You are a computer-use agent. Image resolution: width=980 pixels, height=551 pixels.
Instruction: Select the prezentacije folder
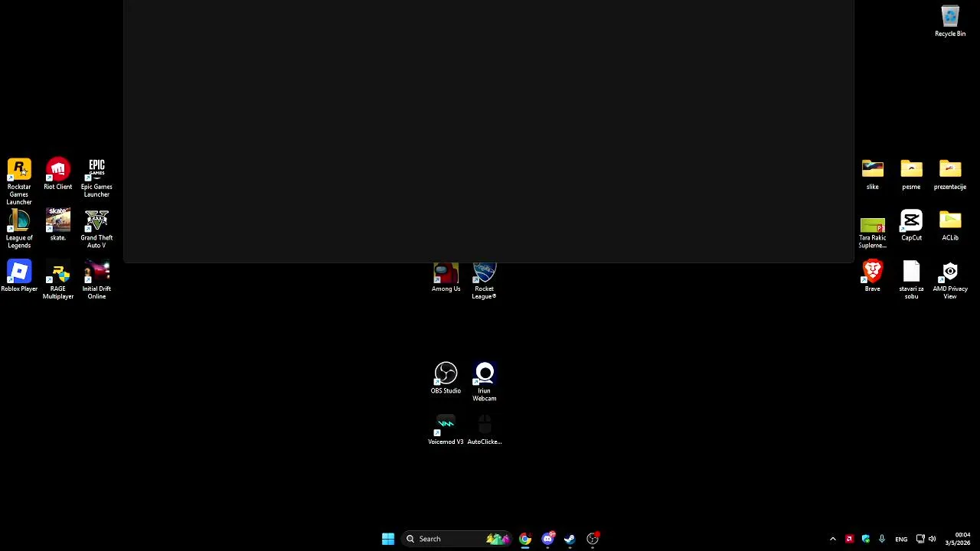(950, 174)
